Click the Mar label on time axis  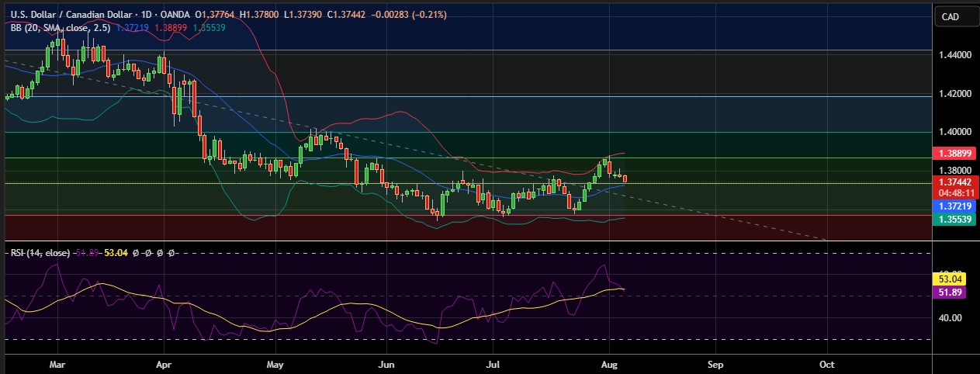56,363
